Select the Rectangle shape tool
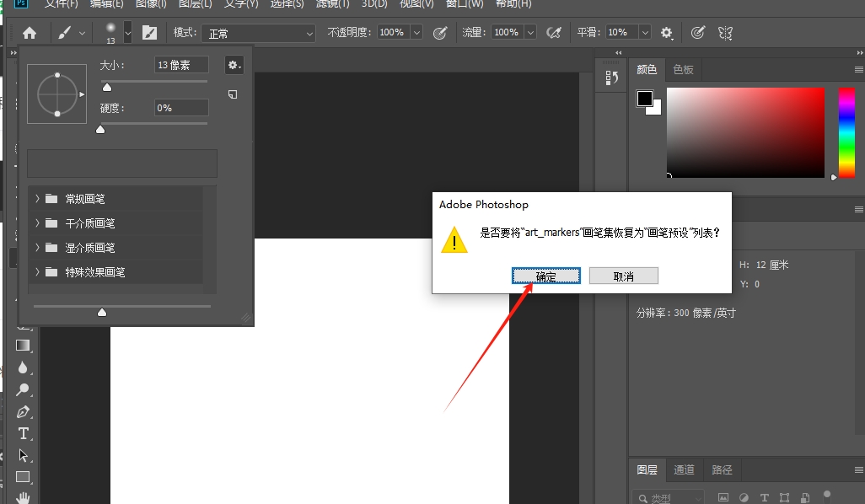This screenshot has height=504, width=865. (23, 477)
